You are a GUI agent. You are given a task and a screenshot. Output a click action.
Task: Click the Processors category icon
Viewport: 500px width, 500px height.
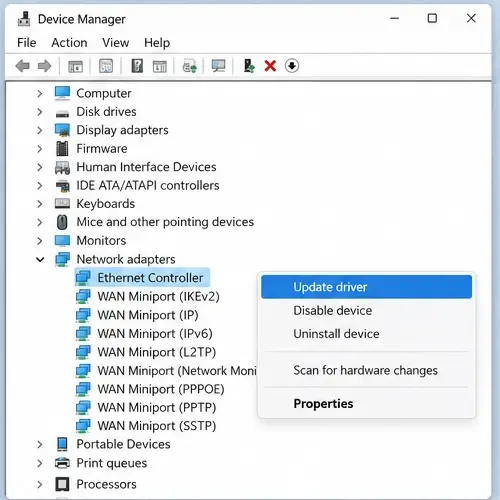pos(62,484)
